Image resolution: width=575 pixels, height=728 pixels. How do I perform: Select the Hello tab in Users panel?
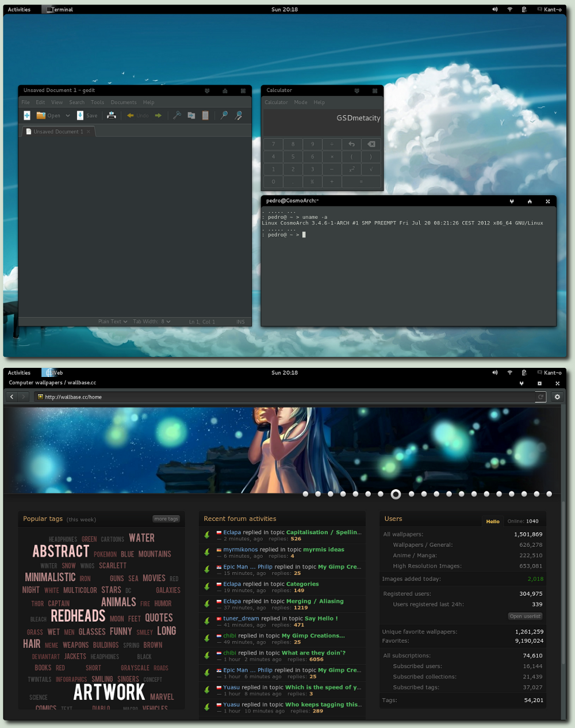[493, 521]
